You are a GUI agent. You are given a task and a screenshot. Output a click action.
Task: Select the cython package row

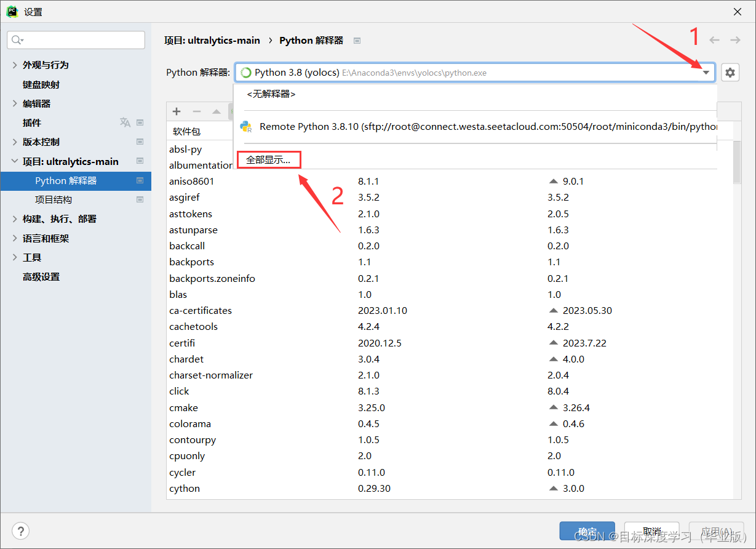450,488
